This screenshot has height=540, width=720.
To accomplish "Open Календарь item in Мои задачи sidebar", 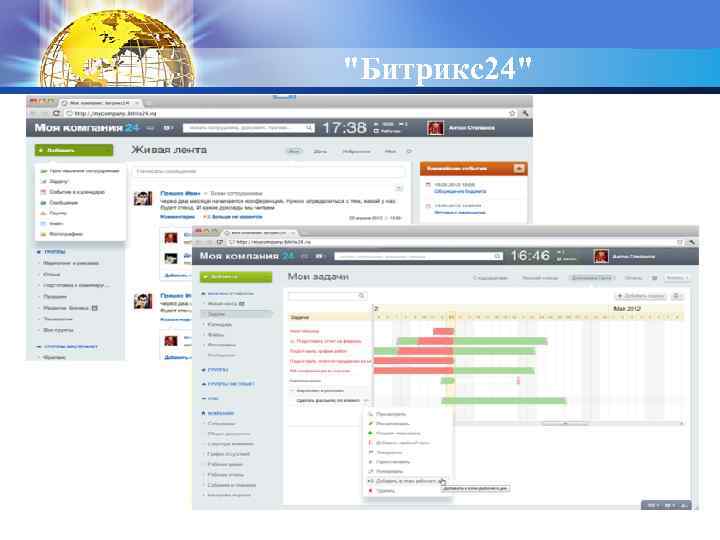I will point(219,325).
